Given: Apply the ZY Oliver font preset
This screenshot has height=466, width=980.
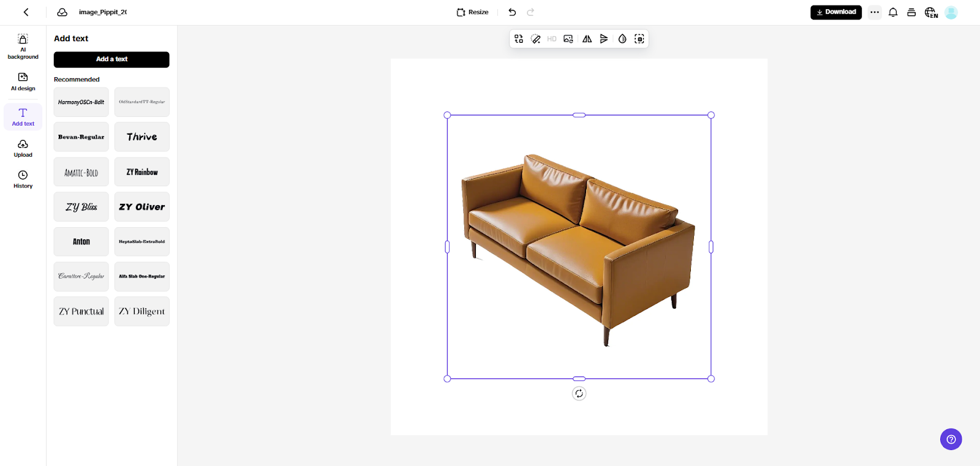Looking at the screenshot, I should [142, 207].
